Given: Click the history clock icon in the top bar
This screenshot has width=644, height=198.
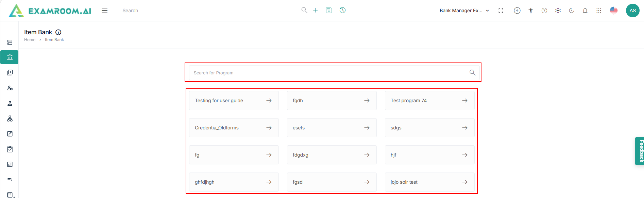Looking at the screenshot, I should (x=342, y=10).
